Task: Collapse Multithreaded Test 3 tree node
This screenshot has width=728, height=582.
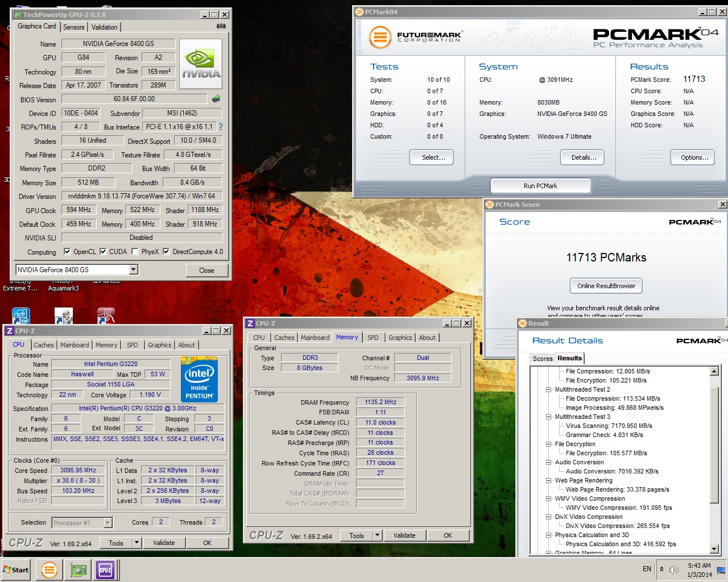Action: [549, 417]
